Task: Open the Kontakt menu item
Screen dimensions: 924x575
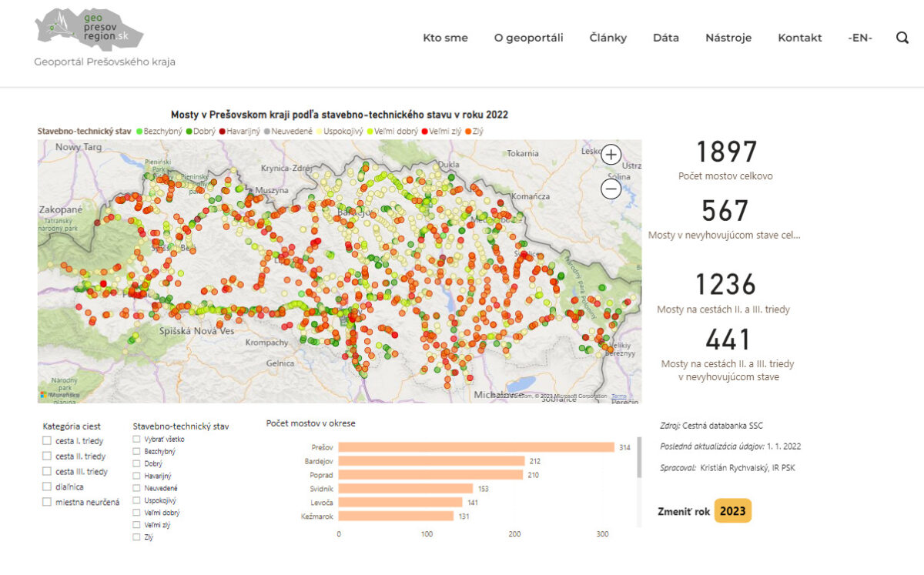Action: point(800,38)
